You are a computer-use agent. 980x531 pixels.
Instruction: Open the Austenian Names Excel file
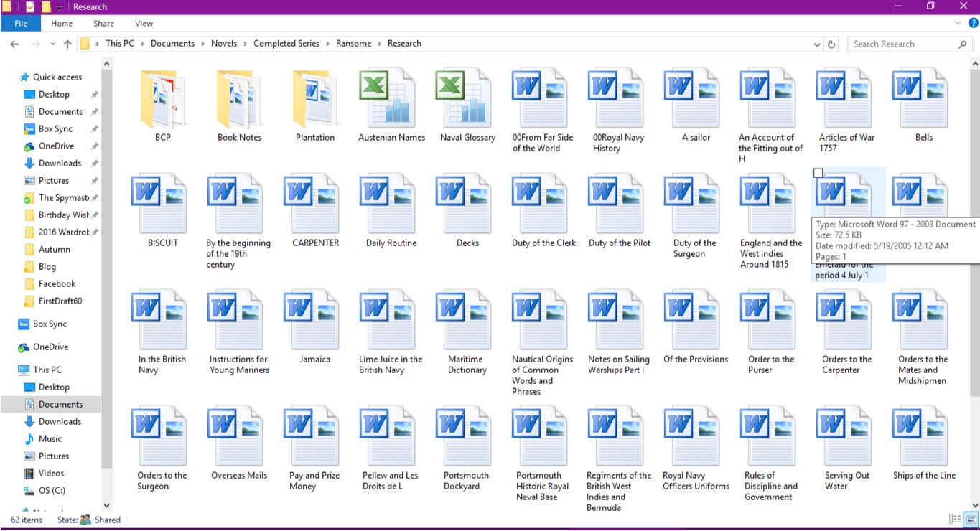click(x=391, y=100)
